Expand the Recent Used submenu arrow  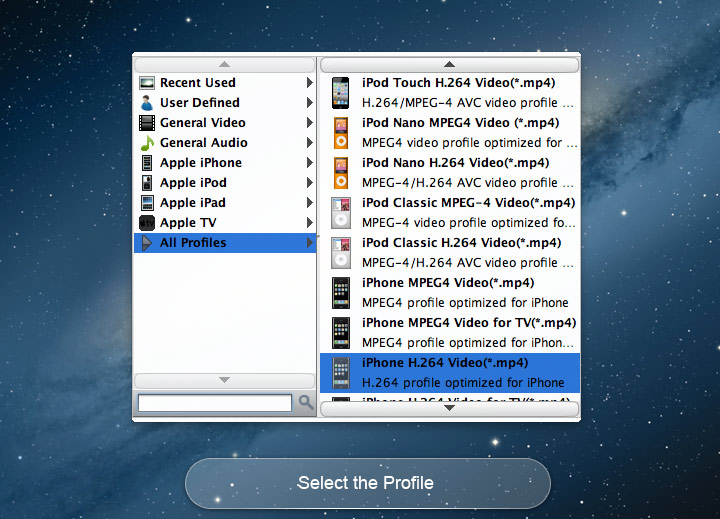(309, 83)
